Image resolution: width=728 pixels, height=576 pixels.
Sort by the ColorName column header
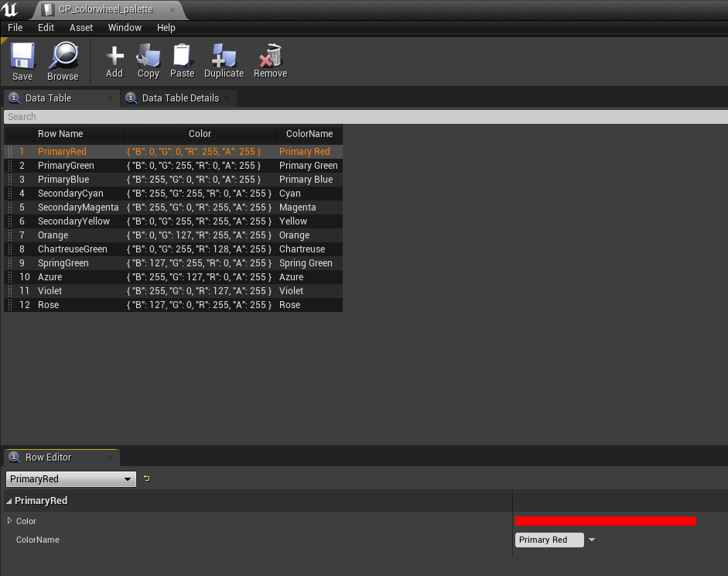309,134
